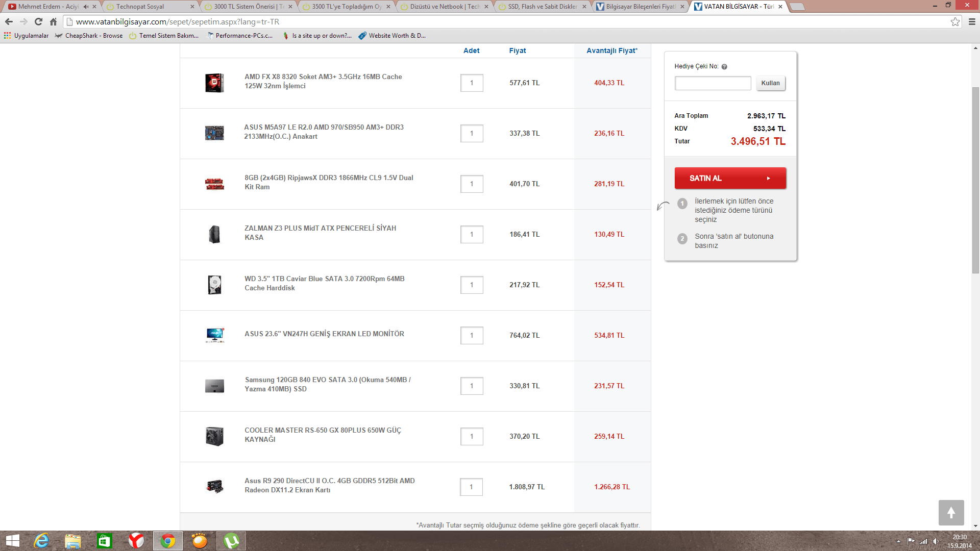Click the Samsung 840 EVO SSD thumbnail
Screen dimensions: 980x551
point(214,386)
